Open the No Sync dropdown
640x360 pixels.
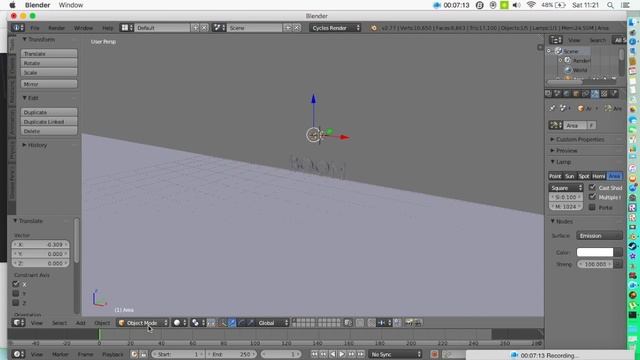(396, 354)
